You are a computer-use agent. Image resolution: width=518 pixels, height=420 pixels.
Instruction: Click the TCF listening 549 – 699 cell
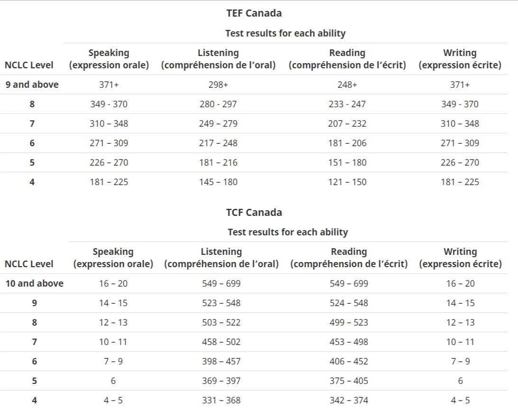coord(222,283)
